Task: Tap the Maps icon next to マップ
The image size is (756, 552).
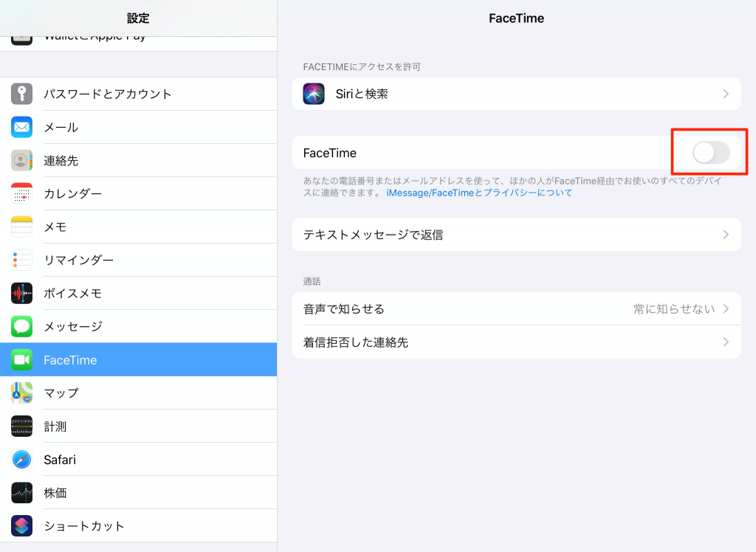Action: [21, 393]
